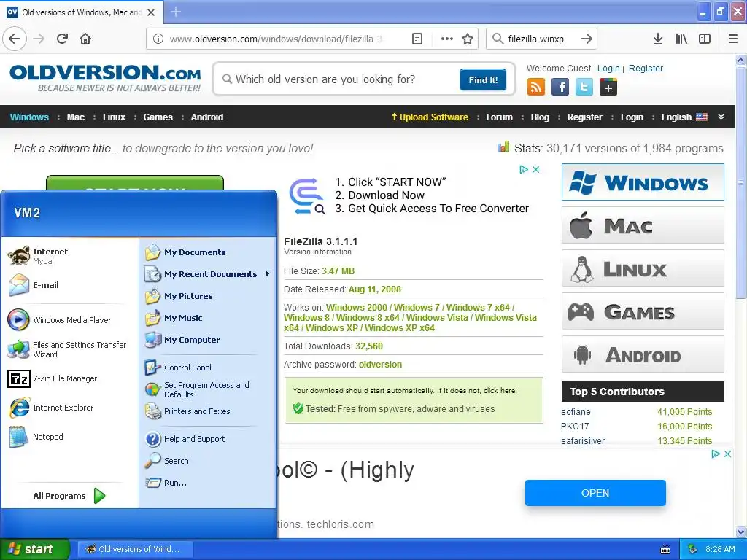The width and height of the screenshot is (747, 560).
Task: Click the Mac platform banner button
Action: (x=643, y=225)
